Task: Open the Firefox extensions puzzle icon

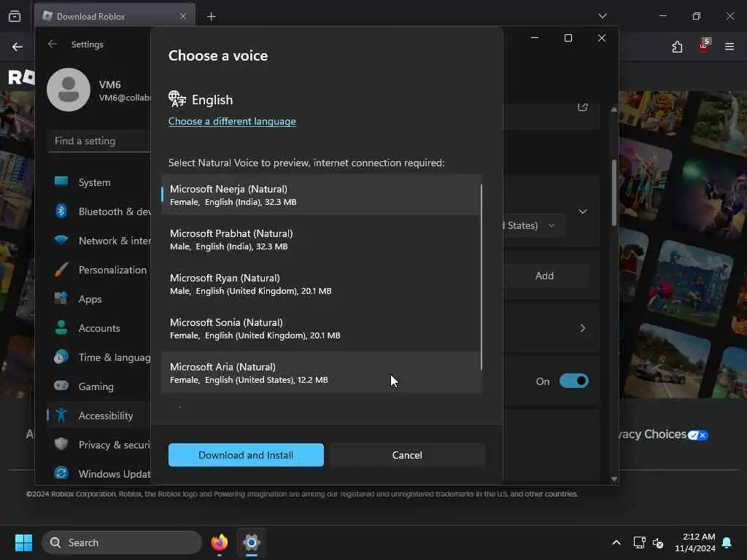Action: click(x=677, y=47)
